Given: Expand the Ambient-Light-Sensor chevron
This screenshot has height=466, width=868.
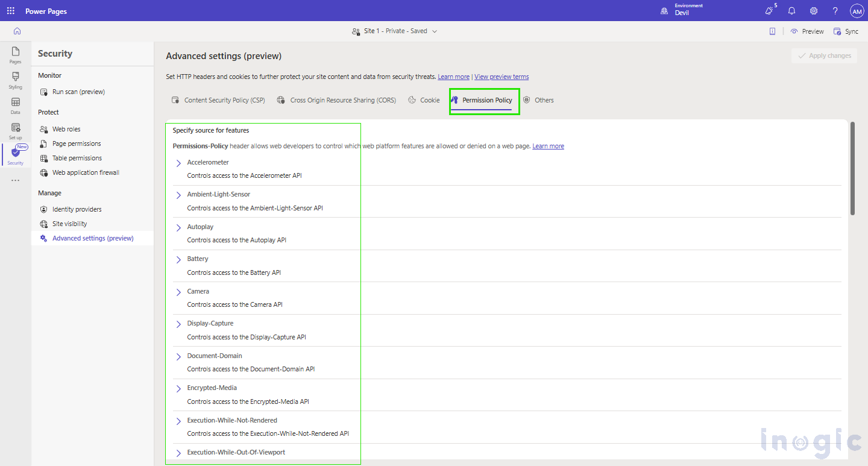Looking at the screenshot, I should point(178,195).
